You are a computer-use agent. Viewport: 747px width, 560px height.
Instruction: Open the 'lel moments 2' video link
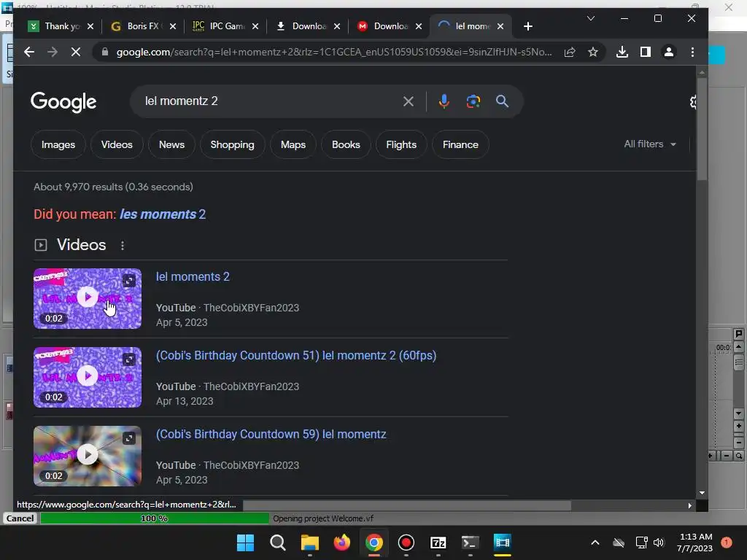pos(193,276)
